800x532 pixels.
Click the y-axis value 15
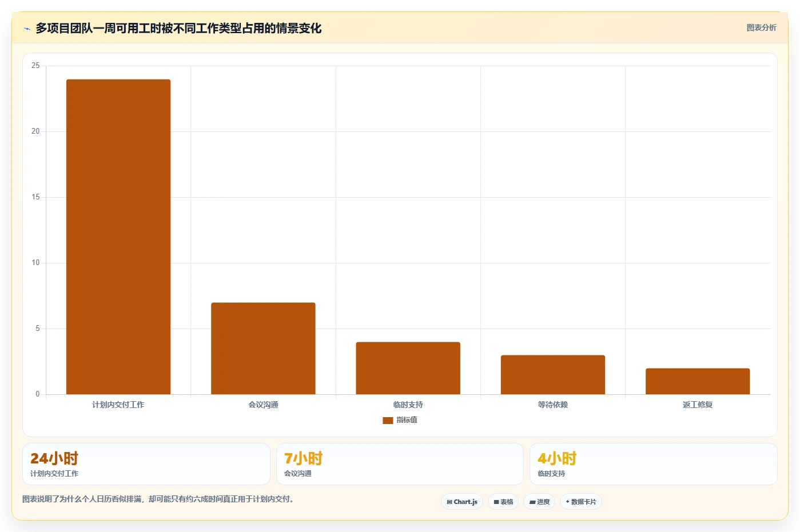(35, 197)
